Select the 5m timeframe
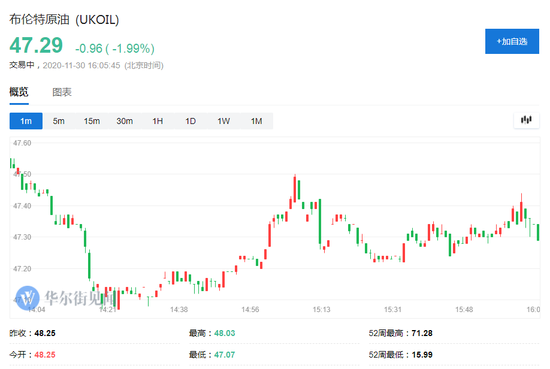 pos(59,121)
